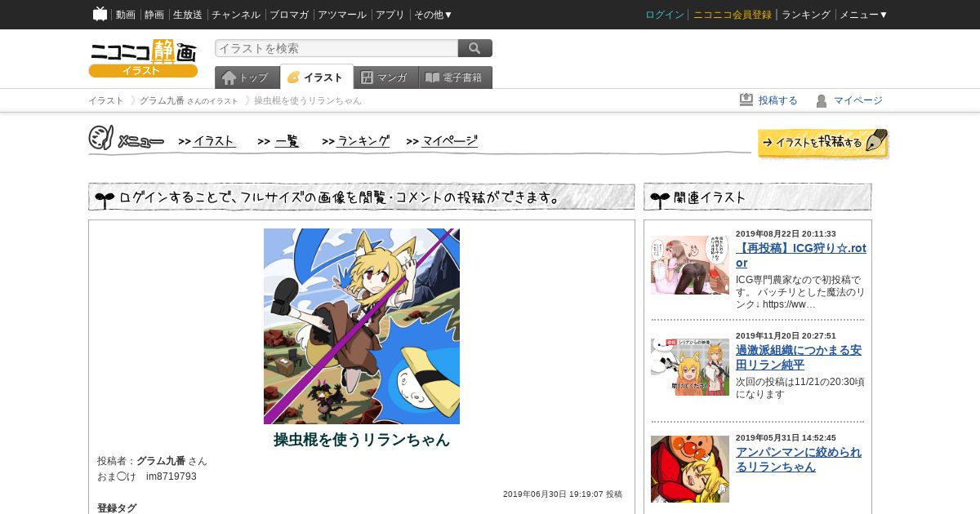
Task: Click the post timestamp 2019年06月30日 19:19:07
Action: pos(553,494)
